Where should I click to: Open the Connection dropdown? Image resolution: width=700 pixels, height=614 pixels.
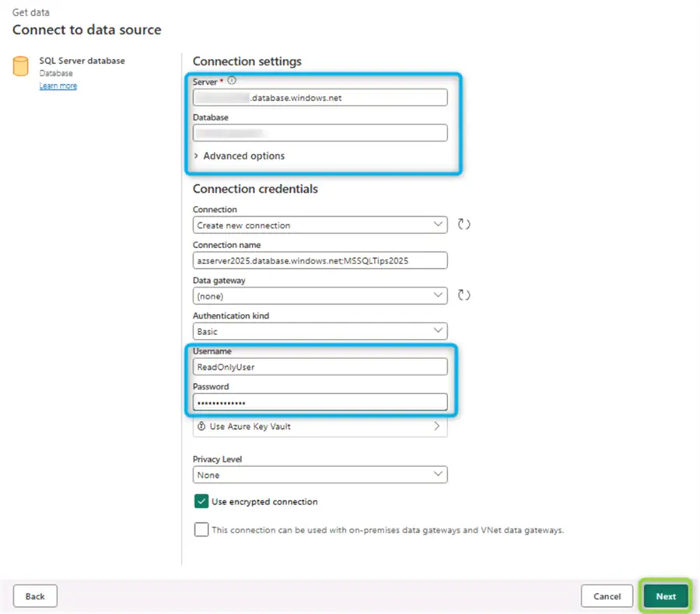click(x=320, y=225)
